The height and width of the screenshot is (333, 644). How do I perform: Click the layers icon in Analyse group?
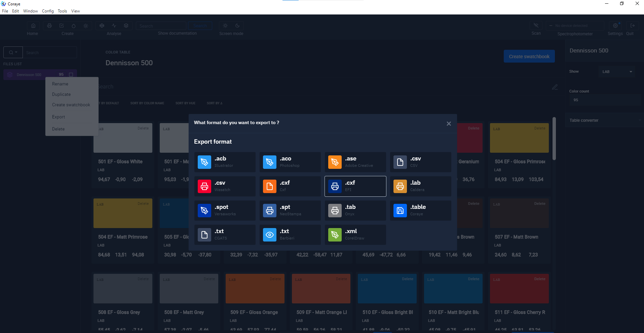pyautogui.click(x=126, y=26)
